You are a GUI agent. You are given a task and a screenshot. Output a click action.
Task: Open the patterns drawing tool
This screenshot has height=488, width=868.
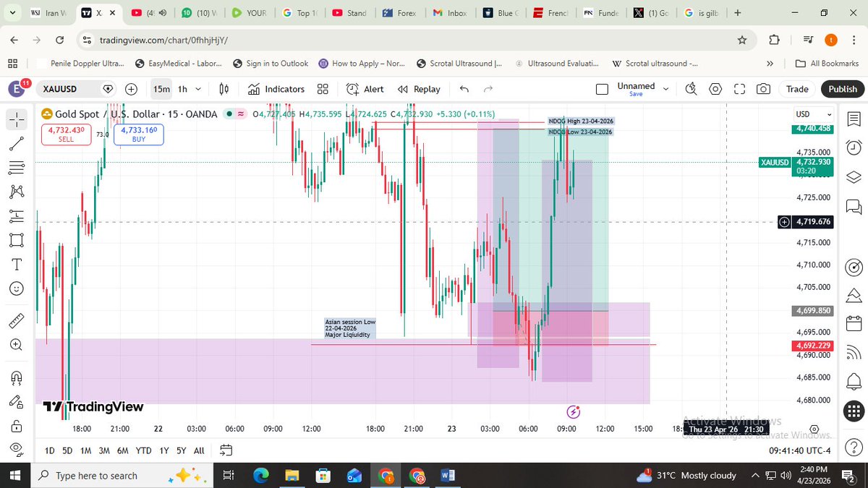(x=18, y=191)
